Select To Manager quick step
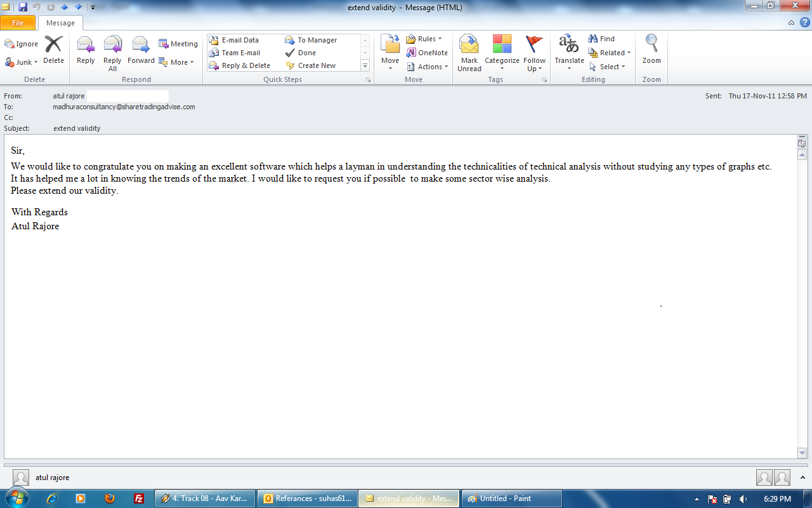The height and width of the screenshot is (508, 812). tap(311, 40)
